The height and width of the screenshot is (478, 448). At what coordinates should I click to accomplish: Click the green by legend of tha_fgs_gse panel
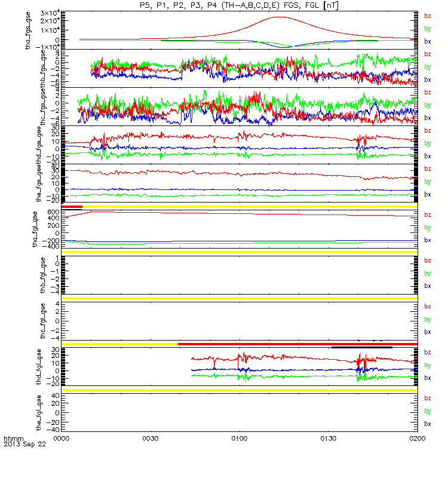(428, 29)
